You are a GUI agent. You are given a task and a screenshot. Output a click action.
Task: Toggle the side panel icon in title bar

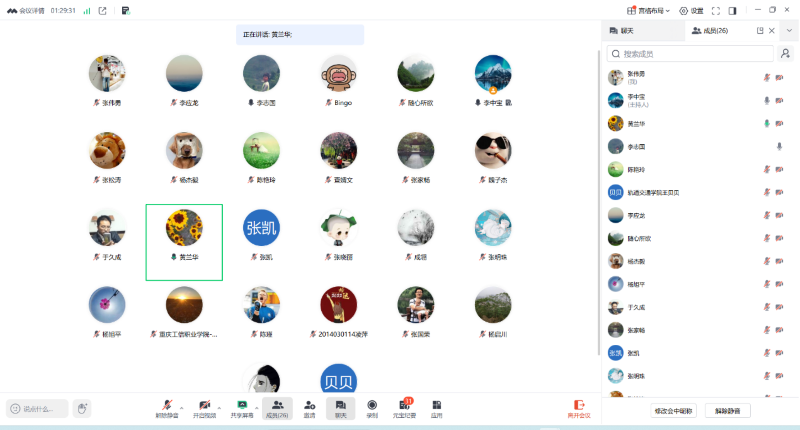point(732,11)
